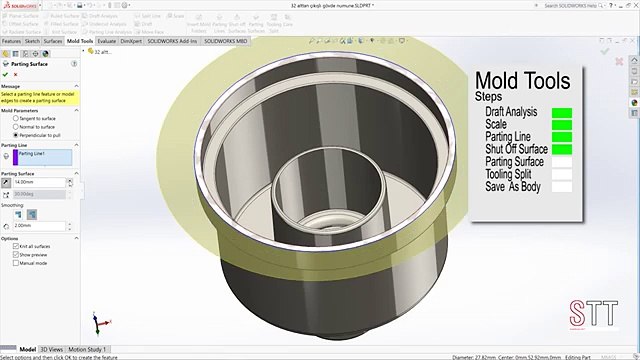The height and width of the screenshot is (360, 640).
Task: Select the Model bottom tab
Action: [27, 349]
